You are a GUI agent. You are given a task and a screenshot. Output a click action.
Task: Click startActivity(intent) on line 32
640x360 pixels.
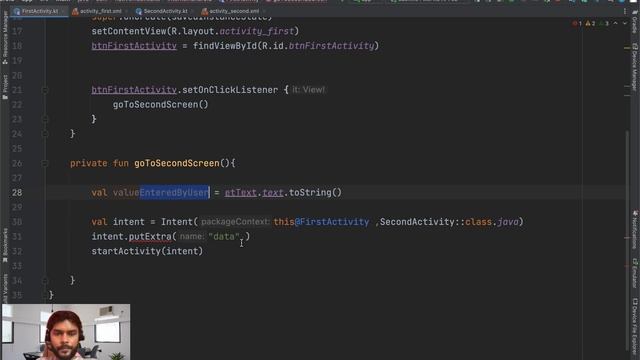point(147,251)
